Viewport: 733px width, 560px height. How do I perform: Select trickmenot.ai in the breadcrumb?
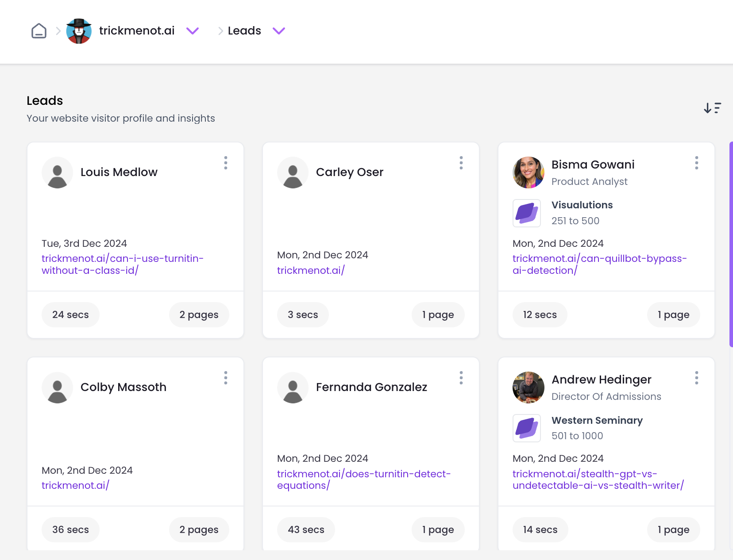coord(137,31)
